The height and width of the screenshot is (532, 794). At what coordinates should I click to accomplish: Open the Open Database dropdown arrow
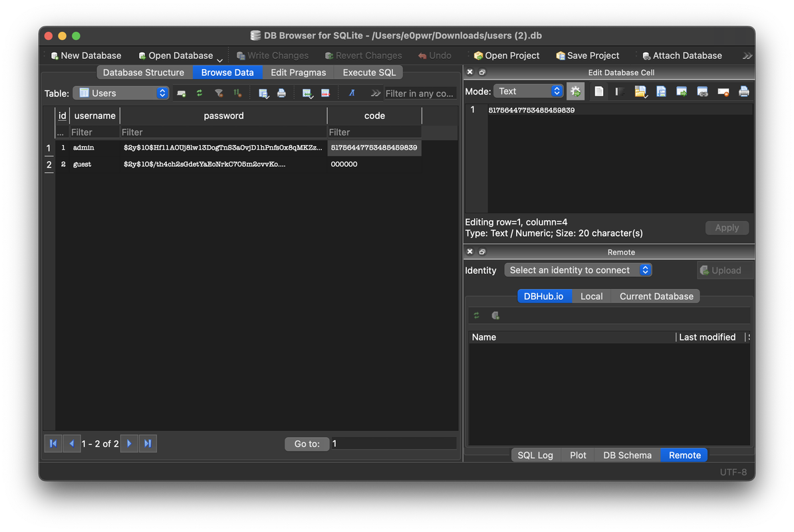[x=219, y=60]
